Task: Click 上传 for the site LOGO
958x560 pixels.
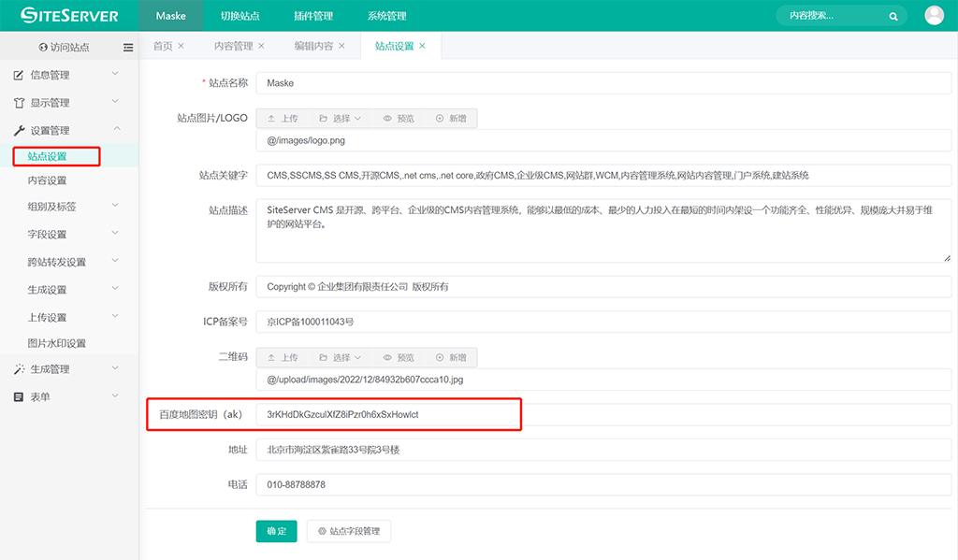Action: [x=282, y=119]
